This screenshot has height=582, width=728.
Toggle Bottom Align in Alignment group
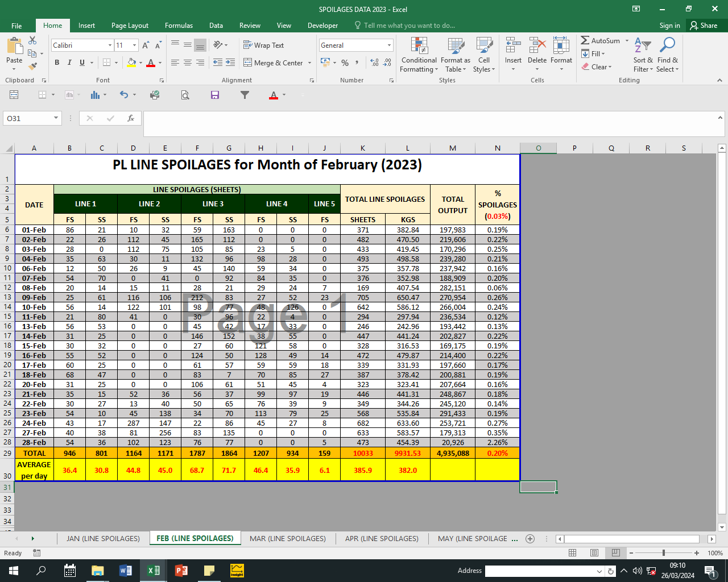click(x=200, y=45)
